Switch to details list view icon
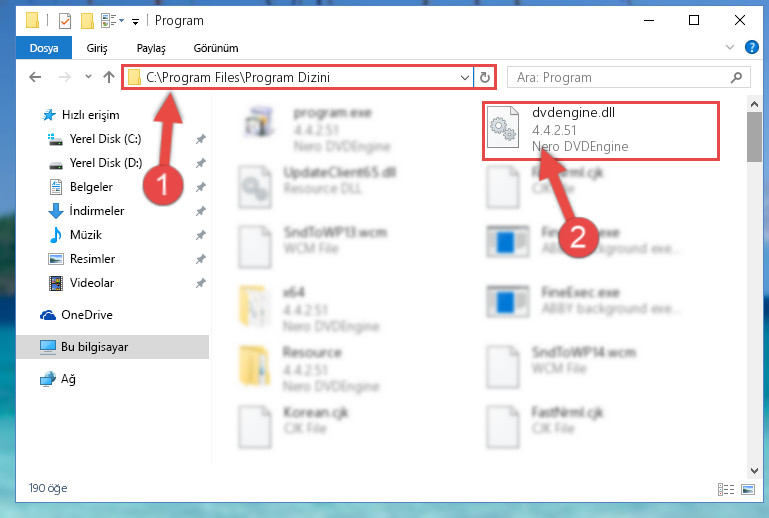The height and width of the screenshot is (518, 769). (726, 489)
